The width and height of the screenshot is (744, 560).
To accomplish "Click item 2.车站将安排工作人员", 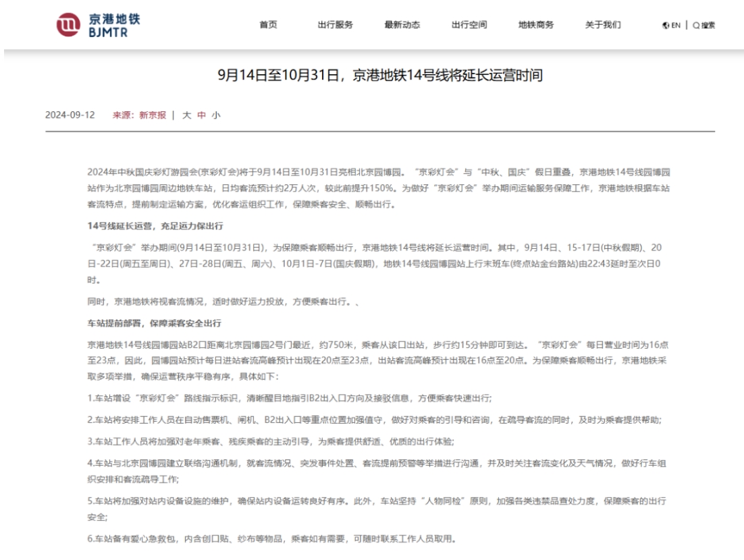I will coord(375,420).
